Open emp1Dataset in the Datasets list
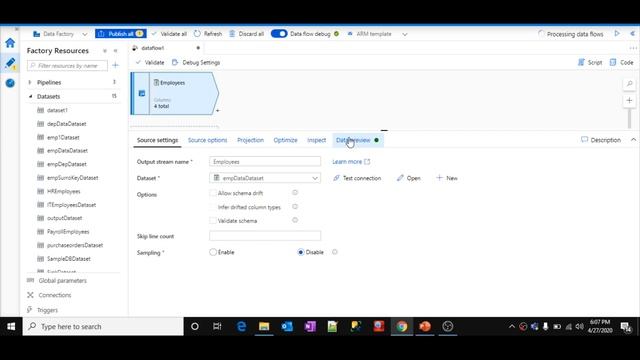640x360 pixels. point(63,138)
